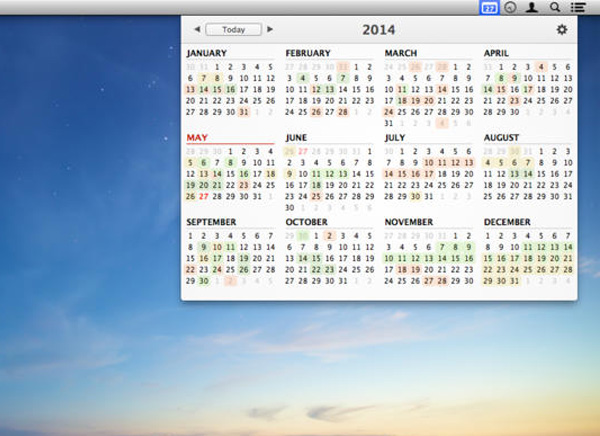Select November 18
Screen dimensions: 600x436
(x=402, y=269)
